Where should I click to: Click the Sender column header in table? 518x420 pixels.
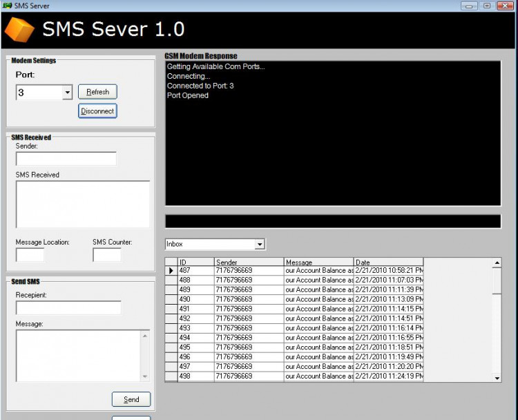click(249, 262)
